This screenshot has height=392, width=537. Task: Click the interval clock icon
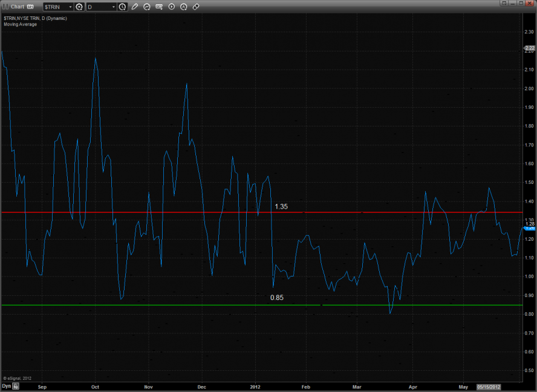[123, 7]
